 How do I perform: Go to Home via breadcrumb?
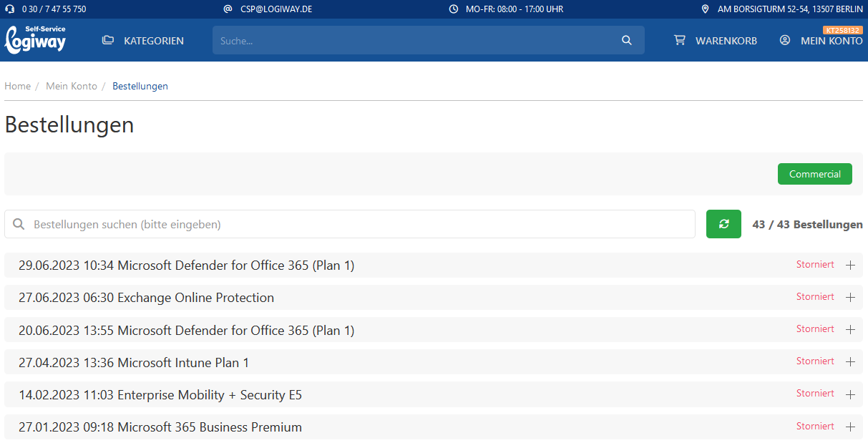(x=18, y=86)
